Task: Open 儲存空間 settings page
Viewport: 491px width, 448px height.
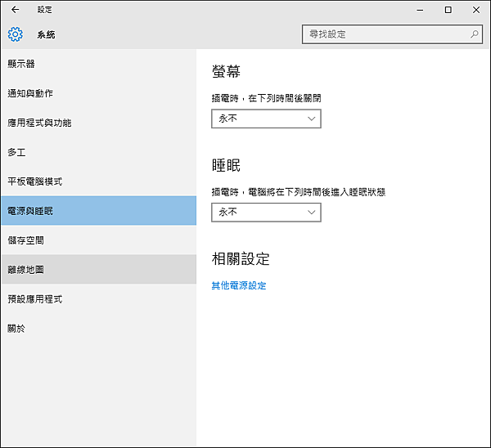Action: (x=98, y=240)
